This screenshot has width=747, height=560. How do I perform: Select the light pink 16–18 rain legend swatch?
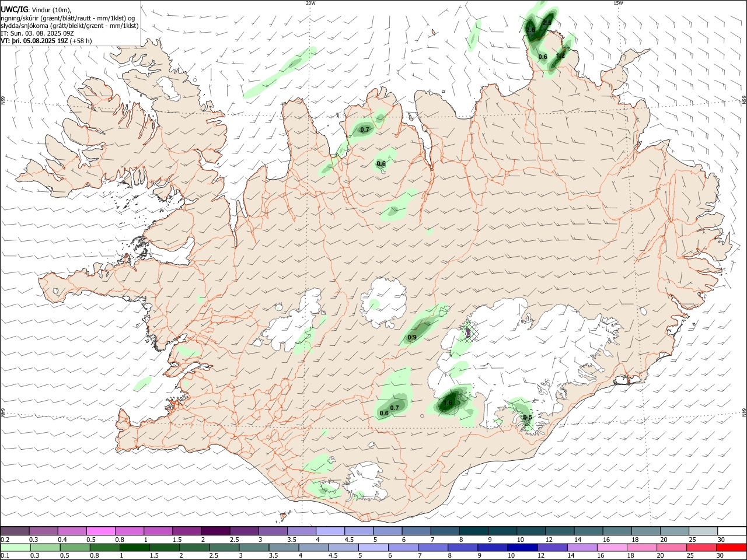point(612,547)
